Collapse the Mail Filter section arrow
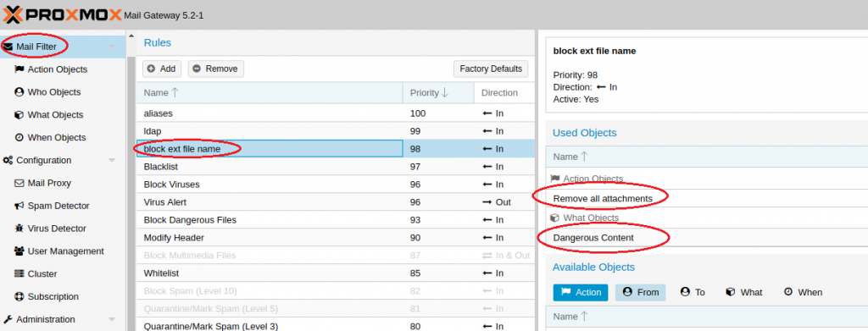868x331 pixels. [x=112, y=47]
